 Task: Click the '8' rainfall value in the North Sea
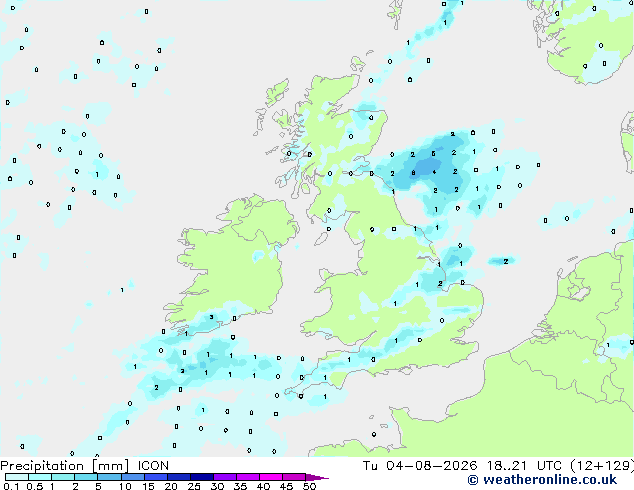(413, 173)
